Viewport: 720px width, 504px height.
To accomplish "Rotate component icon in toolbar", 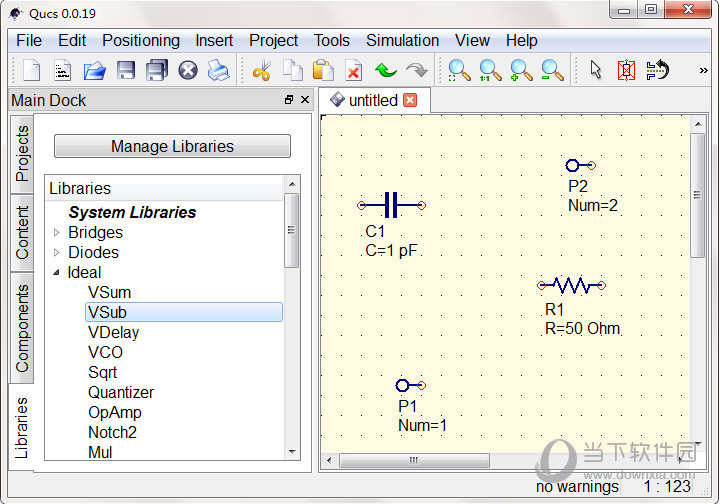I will point(657,71).
